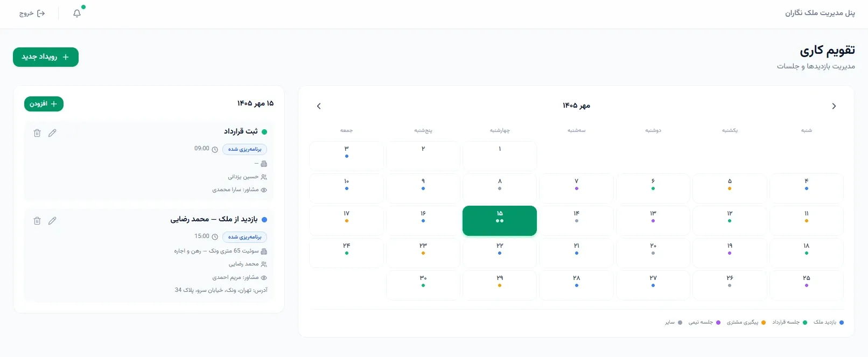
Task: Click the eye icon beside مشاور: مریم احمدی
Action: point(264,278)
